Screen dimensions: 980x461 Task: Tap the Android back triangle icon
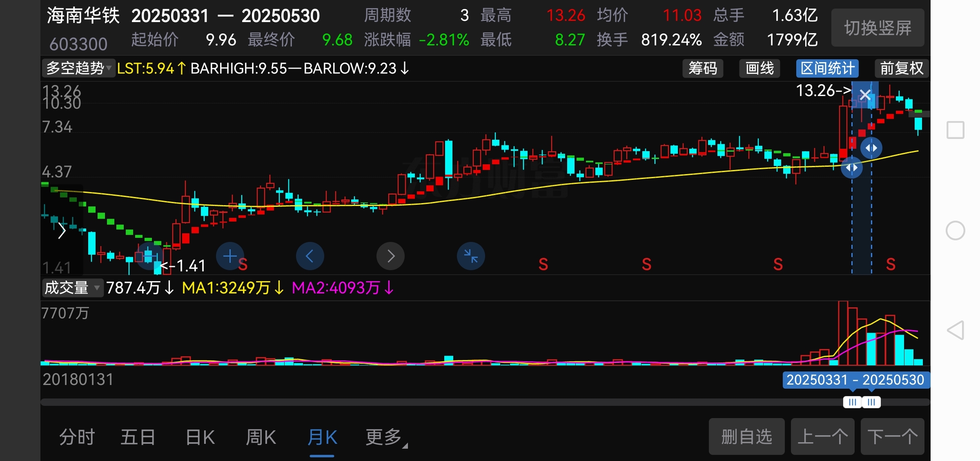(x=955, y=330)
